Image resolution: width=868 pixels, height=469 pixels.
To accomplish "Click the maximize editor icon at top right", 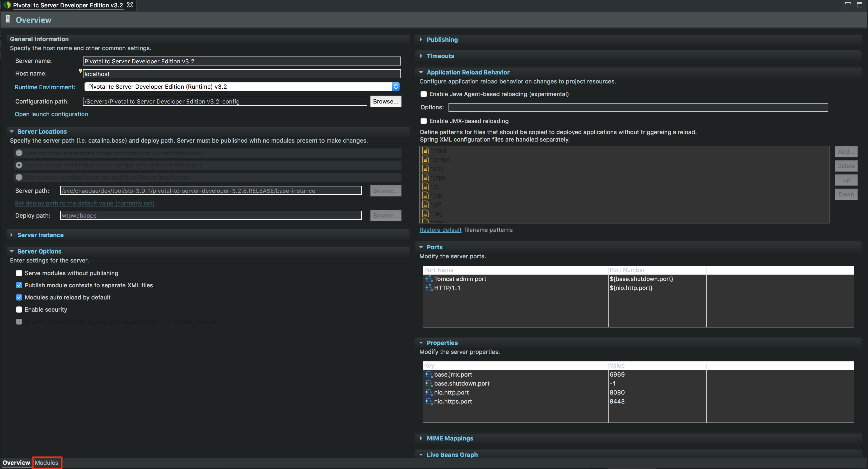I will (x=859, y=4).
